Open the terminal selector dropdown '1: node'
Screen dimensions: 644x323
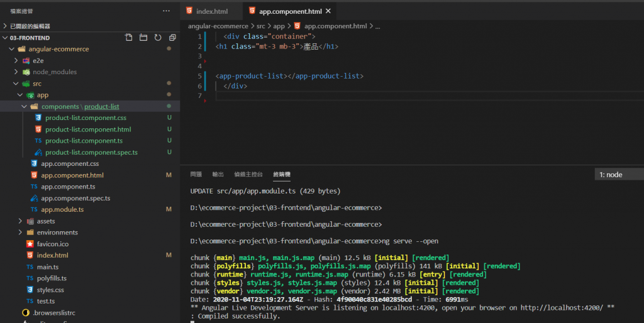[619, 175]
